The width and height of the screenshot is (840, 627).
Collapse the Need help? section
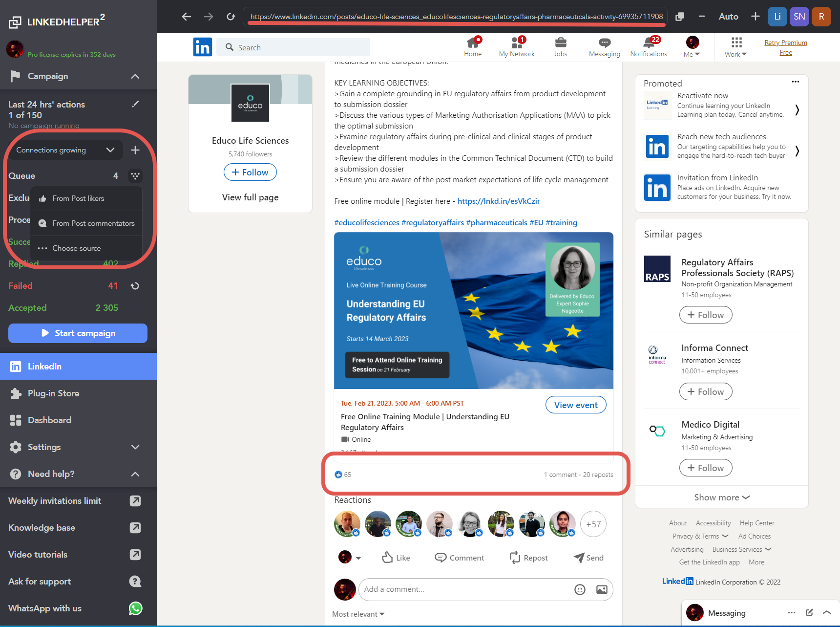pyautogui.click(x=135, y=474)
